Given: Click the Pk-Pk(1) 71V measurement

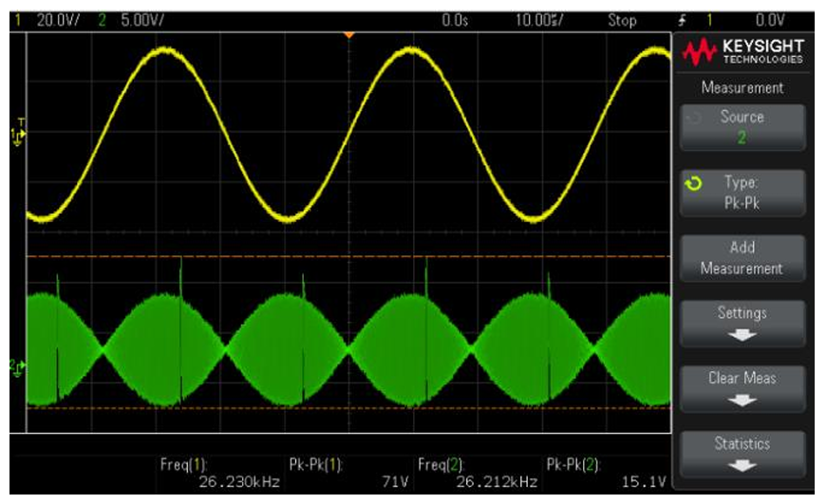Looking at the screenshot, I should [x=349, y=473].
